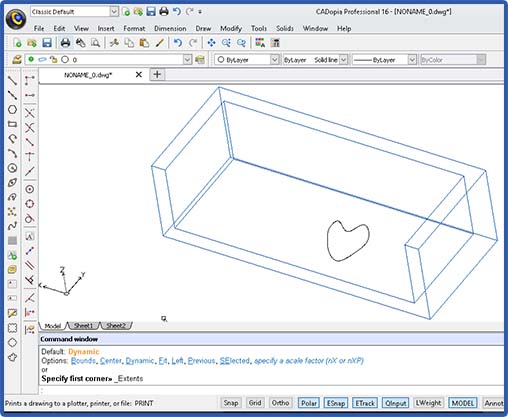This screenshot has width=508, height=417.
Task: Click the parallel diagonal lines icon
Action: (x=30, y=265)
